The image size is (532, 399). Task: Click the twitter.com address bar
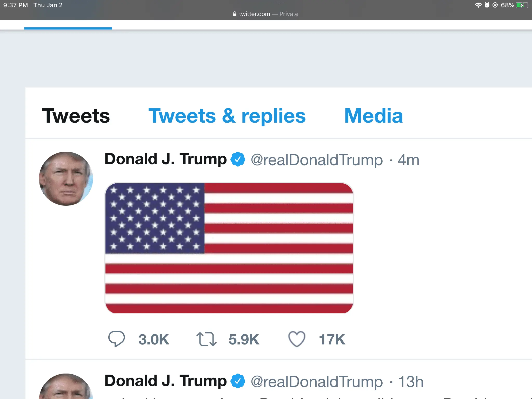pos(265,14)
